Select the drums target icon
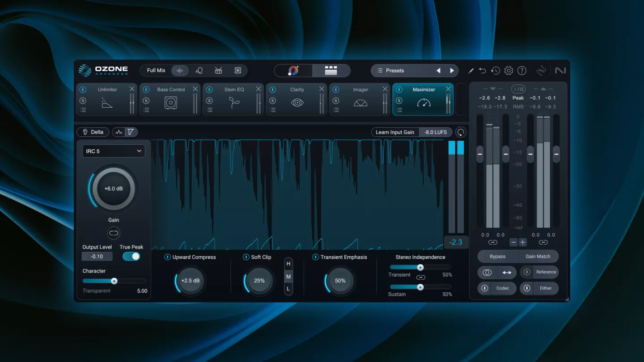This screenshot has width=644, height=362. pyautogui.click(x=219, y=71)
